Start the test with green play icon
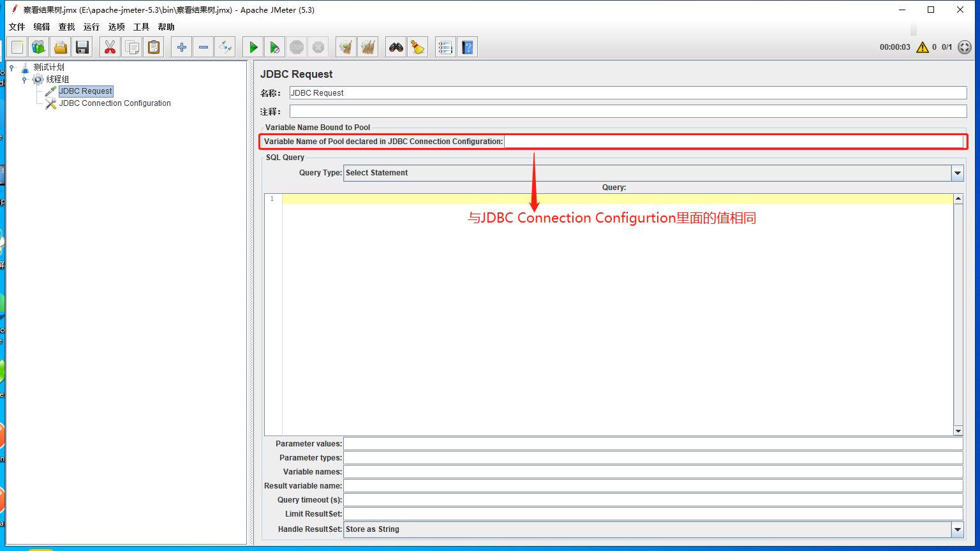This screenshot has width=980, height=551. (253, 47)
